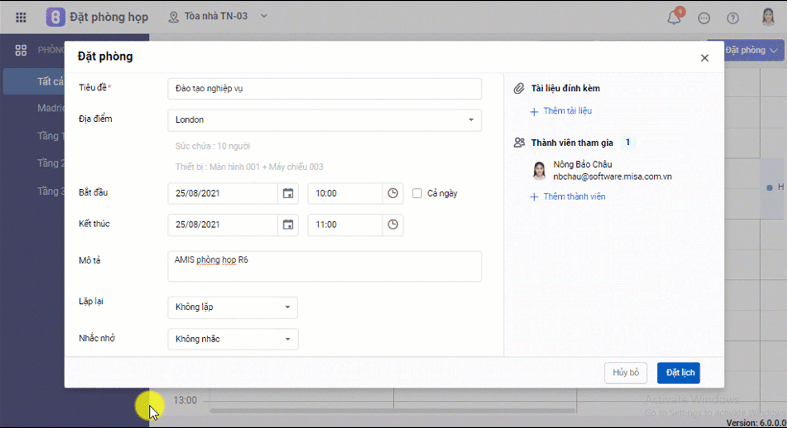Click the user avatar in header
This screenshot has width=787, height=428.
tap(768, 18)
